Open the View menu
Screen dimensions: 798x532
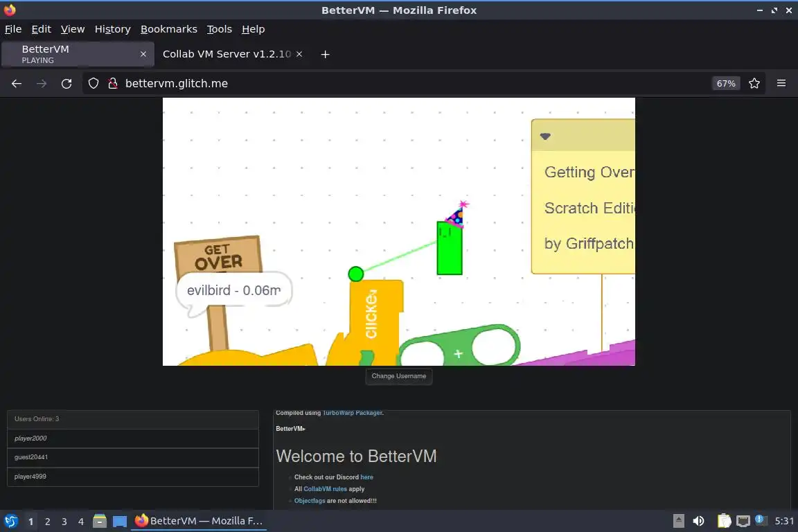73,29
